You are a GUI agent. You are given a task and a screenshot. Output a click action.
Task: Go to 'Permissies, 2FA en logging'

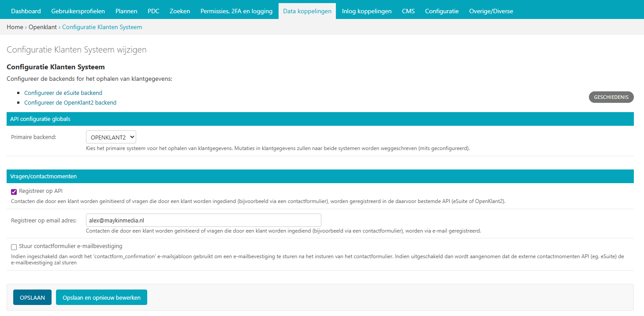[x=236, y=11]
